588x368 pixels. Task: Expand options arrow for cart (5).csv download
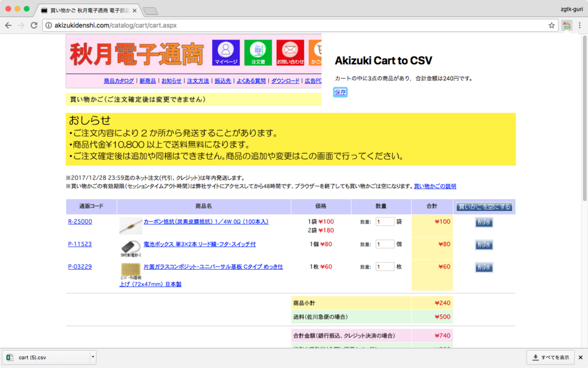tap(92, 357)
